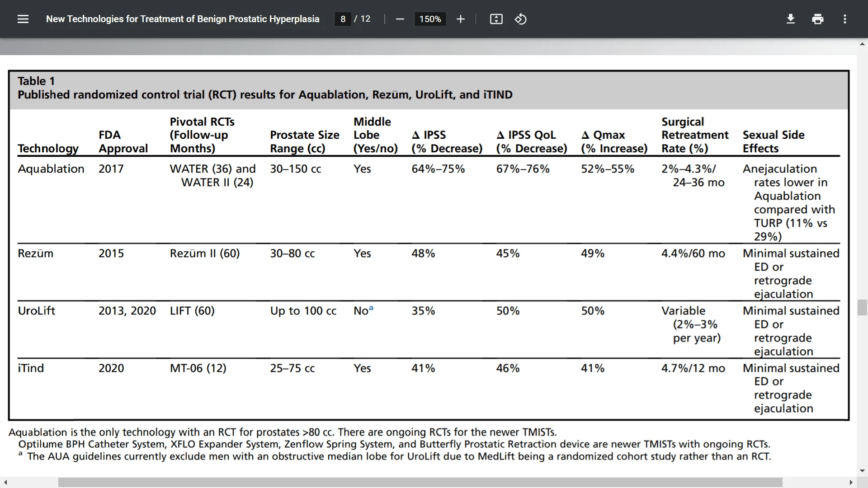The image size is (868, 488).
Task: Click the 'Prostate Size Range (cc)' header
Action: tap(305, 141)
